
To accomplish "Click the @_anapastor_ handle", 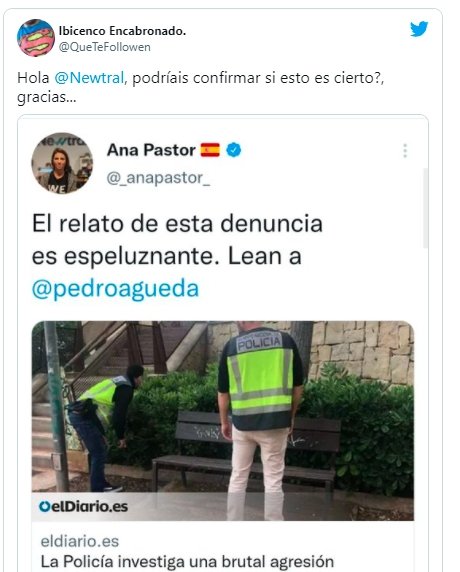I will (158, 178).
